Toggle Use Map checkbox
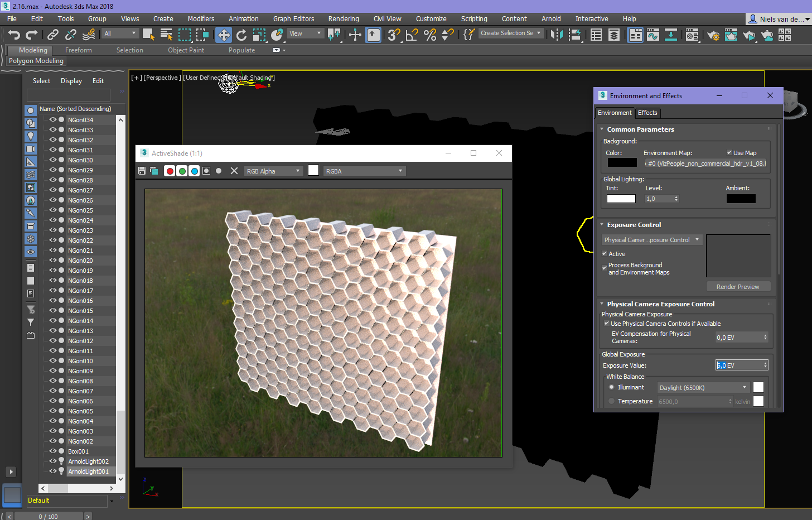812x520 pixels. click(x=729, y=152)
